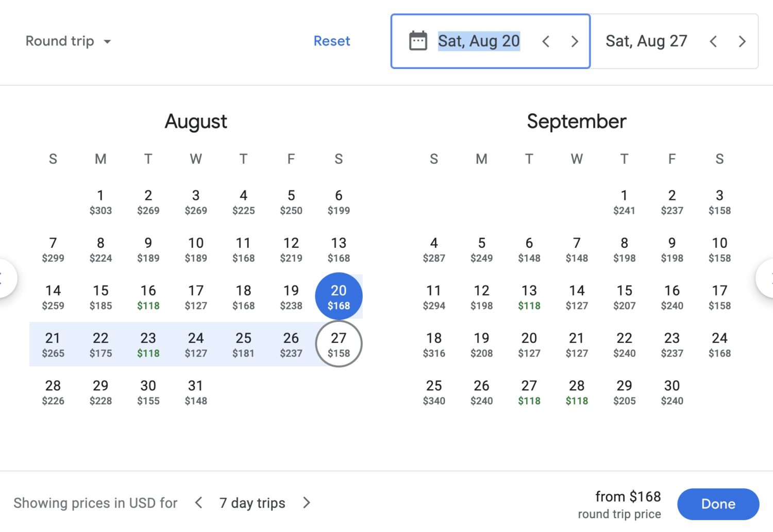The image size is (773, 532).
Task: Select the return date field showing Sat, Aug 27
Action: click(646, 41)
